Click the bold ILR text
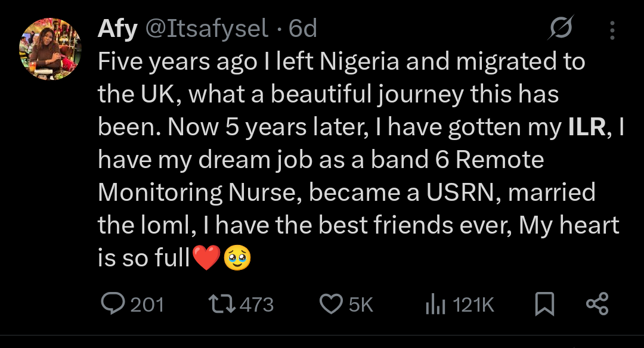This screenshot has height=348, width=644. (x=584, y=126)
